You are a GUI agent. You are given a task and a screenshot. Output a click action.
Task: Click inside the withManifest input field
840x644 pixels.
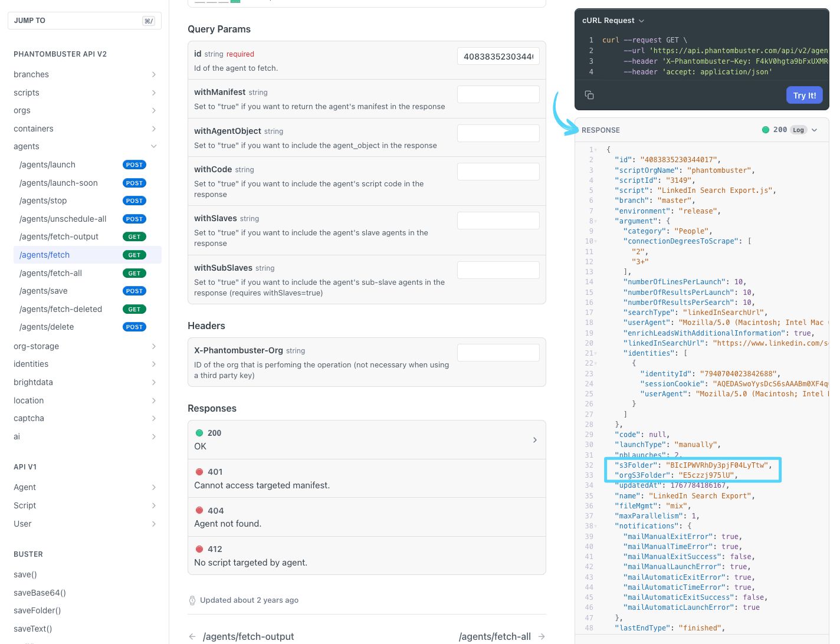click(498, 94)
